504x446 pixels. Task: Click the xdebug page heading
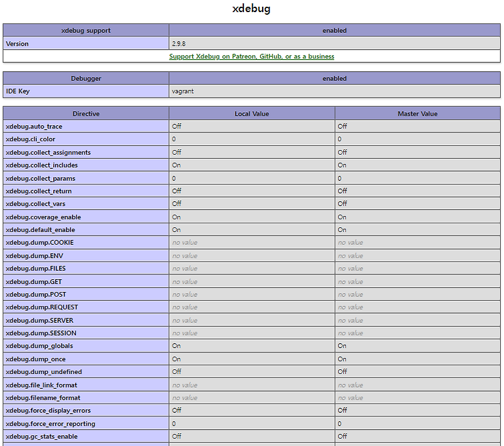click(251, 8)
